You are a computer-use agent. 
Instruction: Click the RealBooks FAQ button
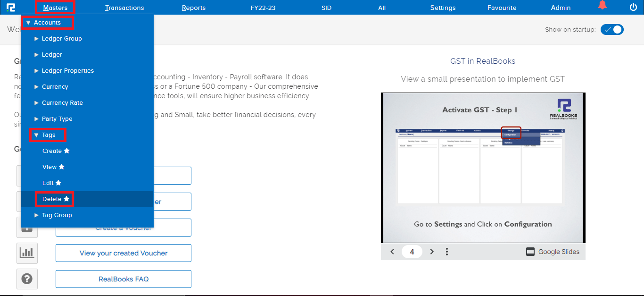pyautogui.click(x=123, y=279)
